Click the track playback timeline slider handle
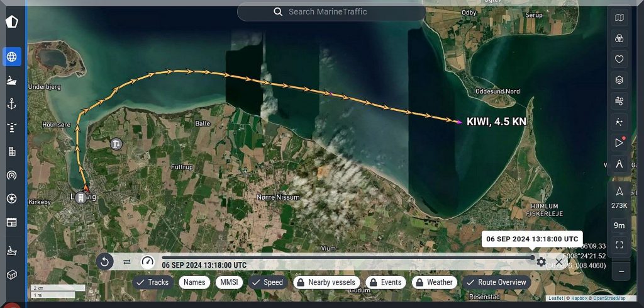The height and width of the screenshot is (308, 644). point(532,257)
